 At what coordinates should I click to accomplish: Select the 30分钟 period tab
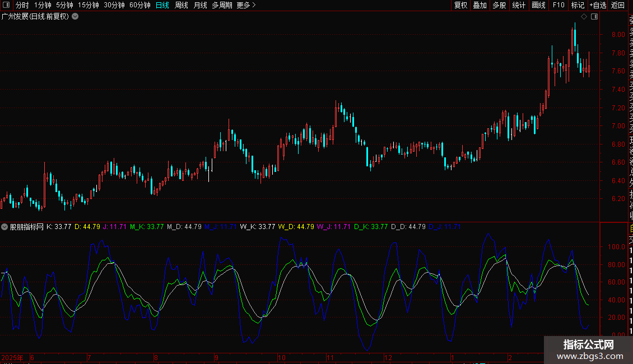pos(114,5)
